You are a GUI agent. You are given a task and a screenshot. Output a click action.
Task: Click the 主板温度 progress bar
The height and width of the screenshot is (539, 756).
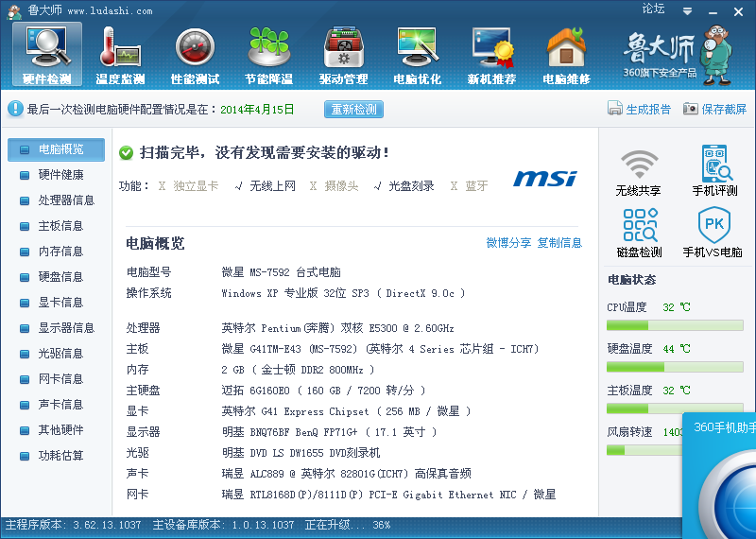pos(675,409)
